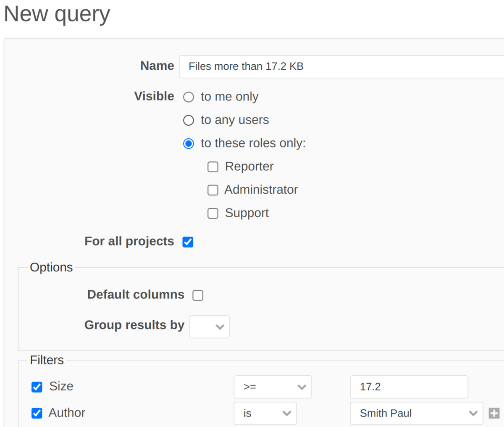Screen dimensions: 504x427
Task: Check the Support role checkbox
Action: pyautogui.click(x=213, y=213)
